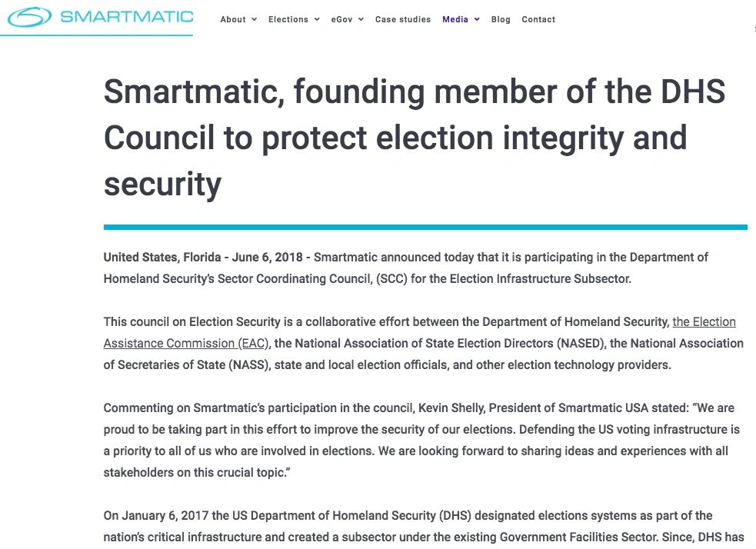Viewport: 756px width, 549px height.
Task: Open the Elections menu item
Action: coord(288,20)
